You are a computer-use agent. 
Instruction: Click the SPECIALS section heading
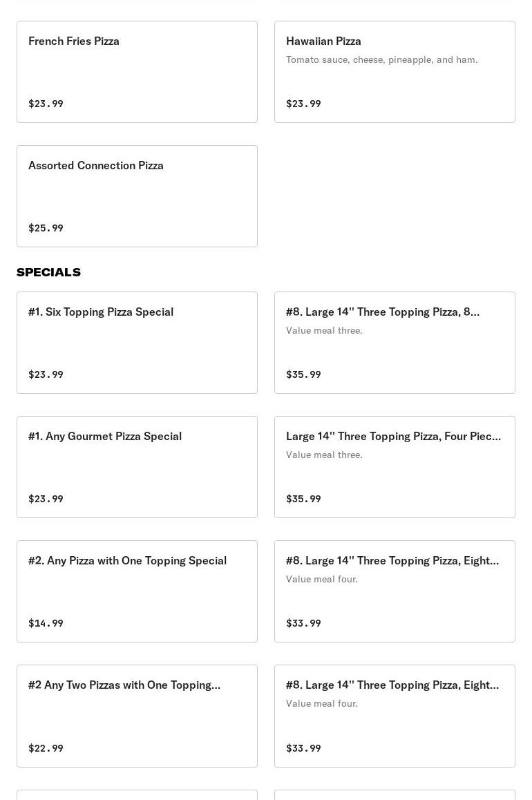tap(48, 272)
